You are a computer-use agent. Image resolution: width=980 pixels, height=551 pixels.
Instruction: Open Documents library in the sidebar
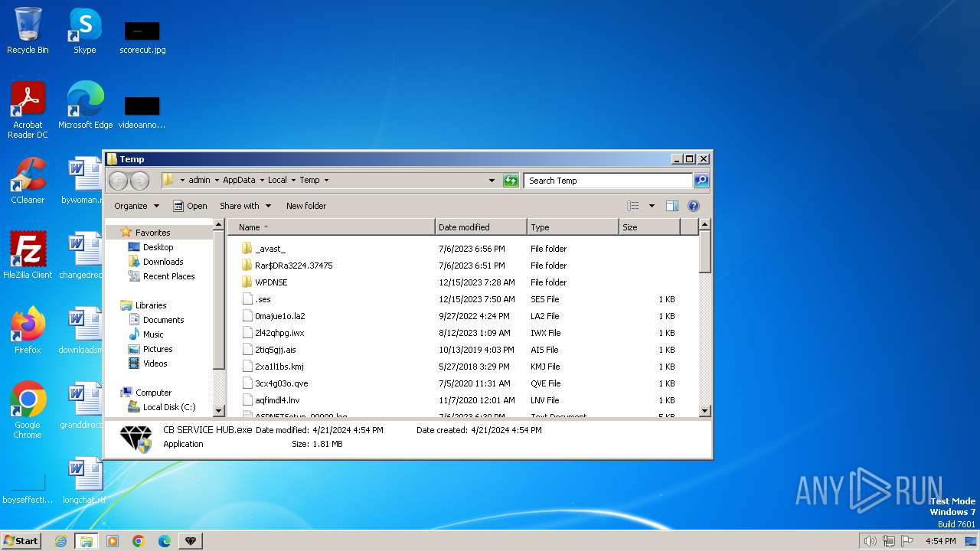coord(163,320)
